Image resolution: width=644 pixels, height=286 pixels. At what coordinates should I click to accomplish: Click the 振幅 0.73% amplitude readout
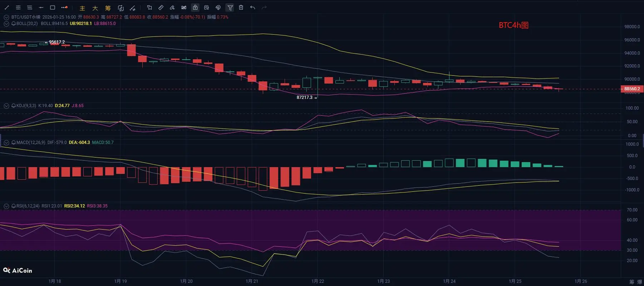218,17
